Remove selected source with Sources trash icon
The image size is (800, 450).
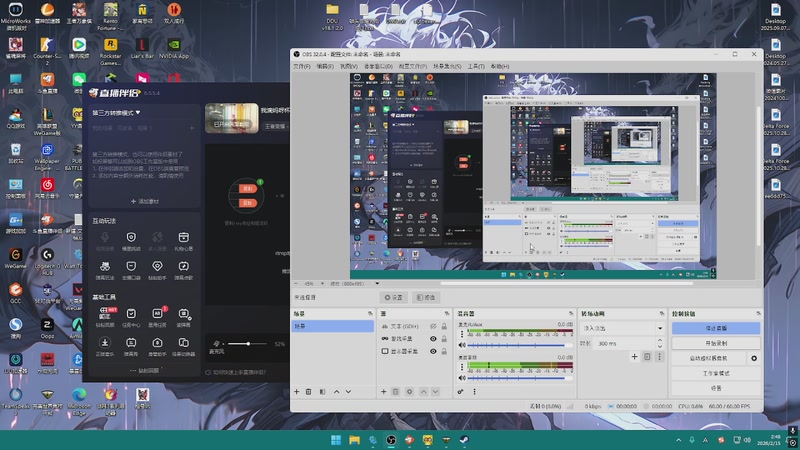click(x=395, y=392)
